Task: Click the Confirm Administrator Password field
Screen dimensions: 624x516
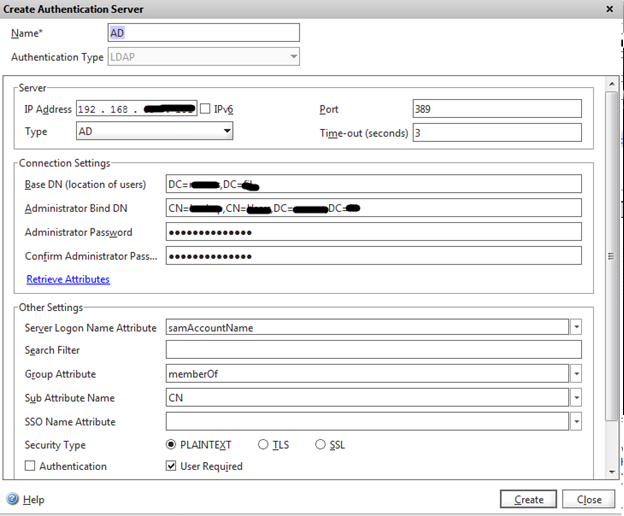Action: (x=374, y=256)
